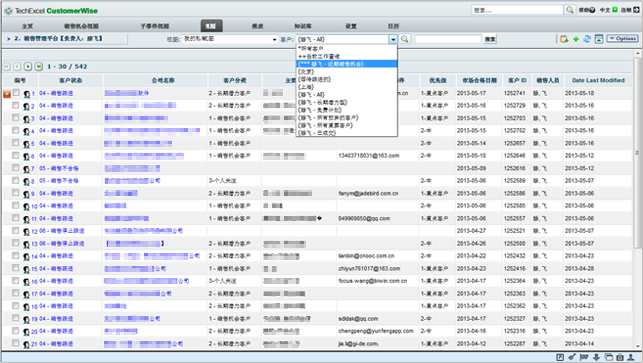
Task: Select the second '- All}' option in dropdown list
Action: click(x=347, y=95)
